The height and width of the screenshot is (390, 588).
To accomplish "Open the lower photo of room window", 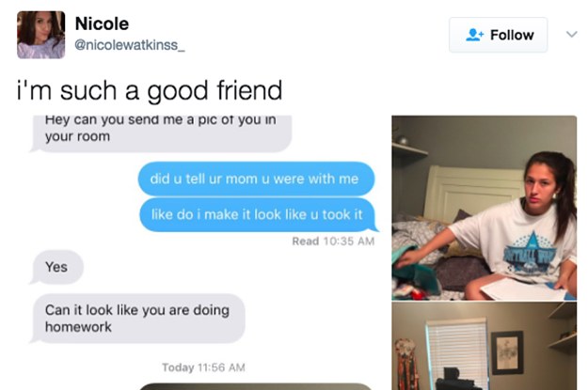I will pyautogui.click(x=485, y=346).
